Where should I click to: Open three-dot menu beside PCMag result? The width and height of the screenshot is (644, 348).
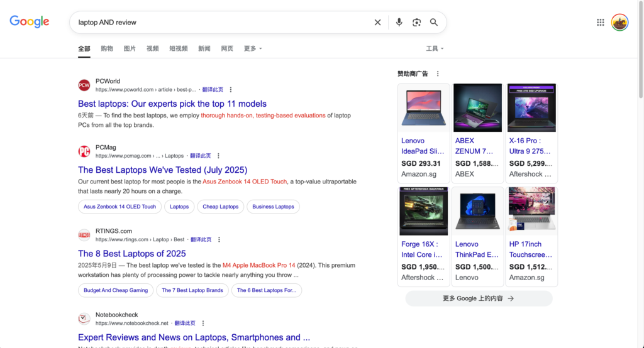pos(218,156)
